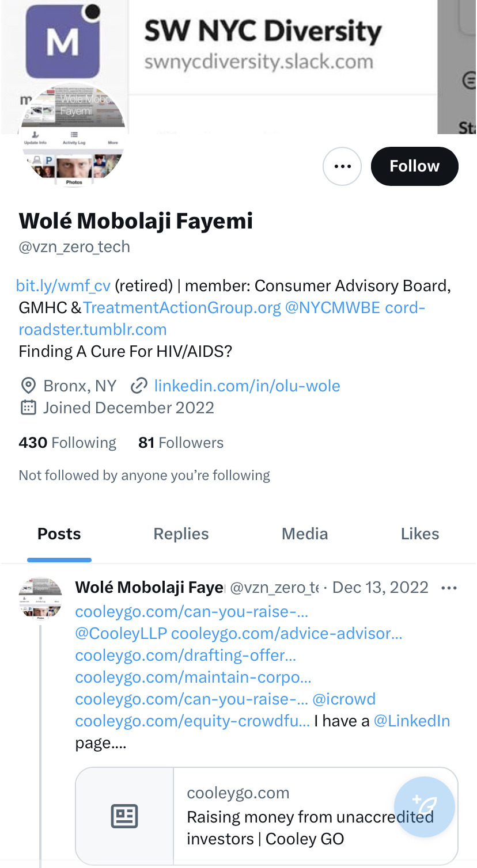Image resolution: width=477 pixels, height=868 pixels.
Task: View the 81 Followers list
Action: (x=181, y=443)
